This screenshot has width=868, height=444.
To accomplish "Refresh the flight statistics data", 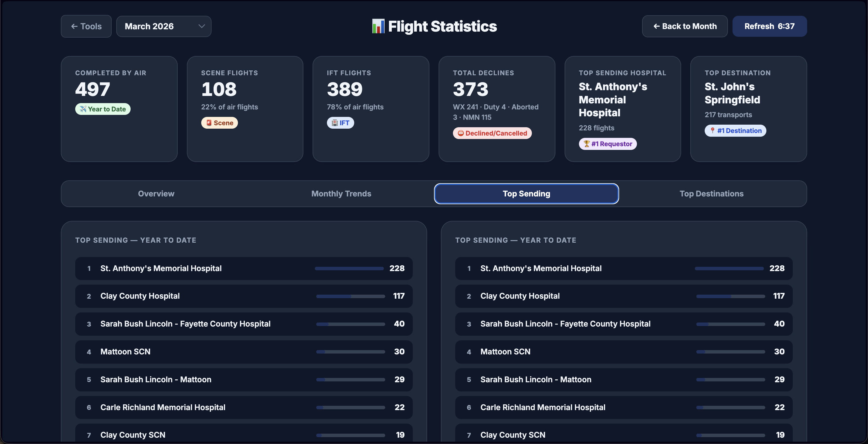I will pyautogui.click(x=769, y=26).
